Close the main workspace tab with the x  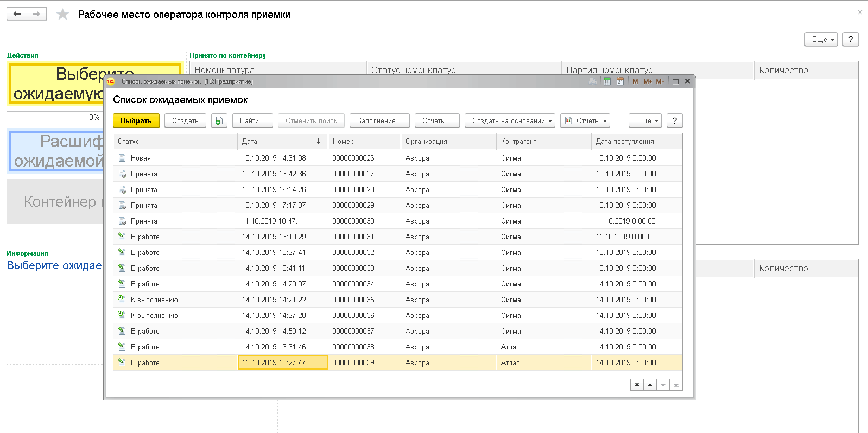860,12
